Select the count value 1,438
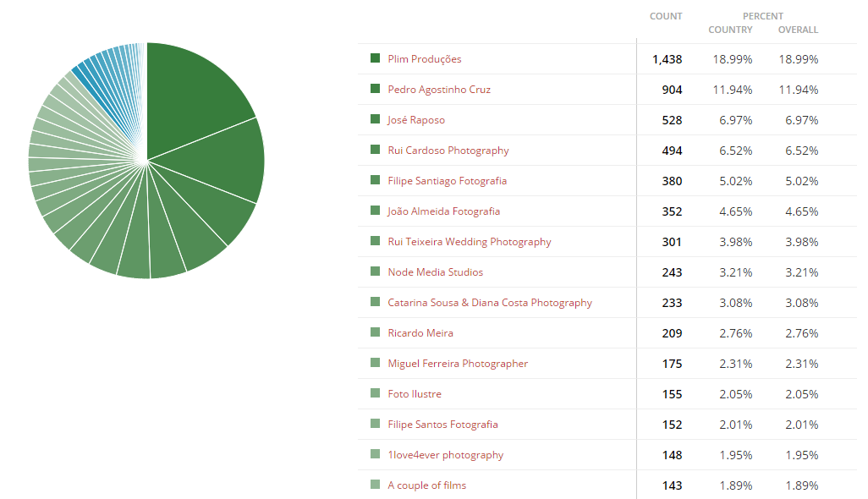Image resolution: width=868 pixels, height=499 pixels. pos(667,60)
